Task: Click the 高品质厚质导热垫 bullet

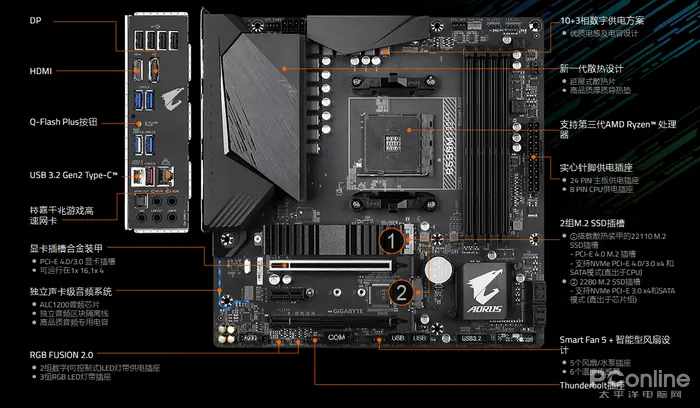Action: pos(600,90)
